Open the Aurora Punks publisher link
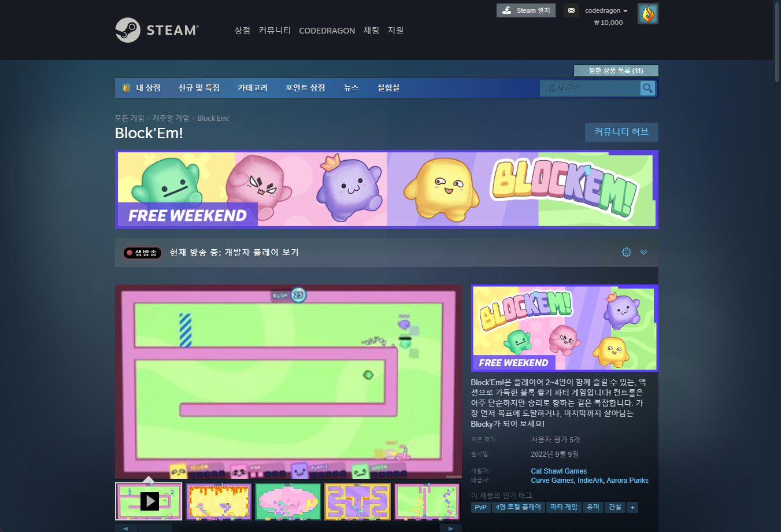 (x=627, y=481)
